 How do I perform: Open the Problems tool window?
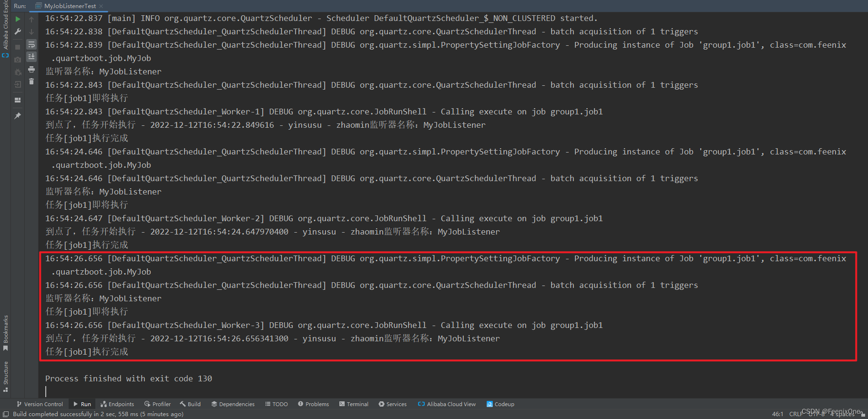(314, 404)
